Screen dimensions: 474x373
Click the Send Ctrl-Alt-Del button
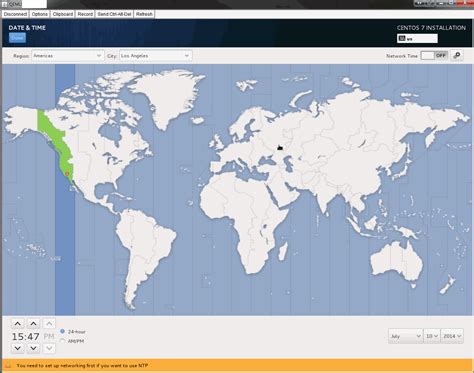click(x=114, y=14)
